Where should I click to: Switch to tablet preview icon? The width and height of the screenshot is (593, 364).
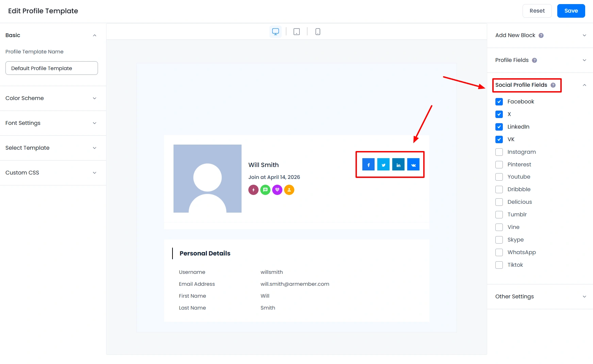coord(297,32)
